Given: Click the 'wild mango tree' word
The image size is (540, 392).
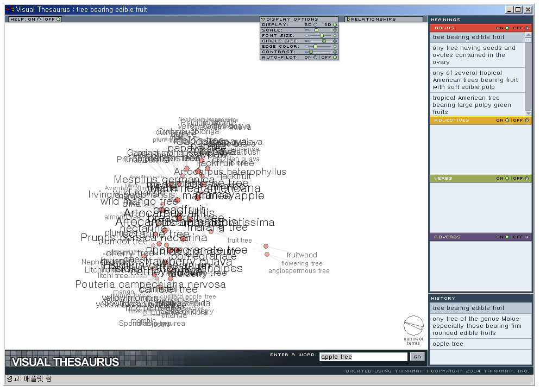Looking at the screenshot, I should tap(139, 201).
